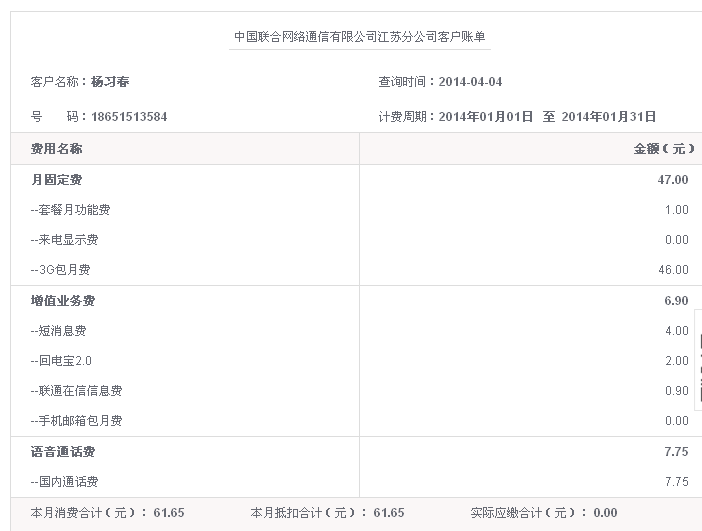Click the 0.00 amount for 来电显示费
The height and width of the screenshot is (531, 702).
click(x=676, y=240)
